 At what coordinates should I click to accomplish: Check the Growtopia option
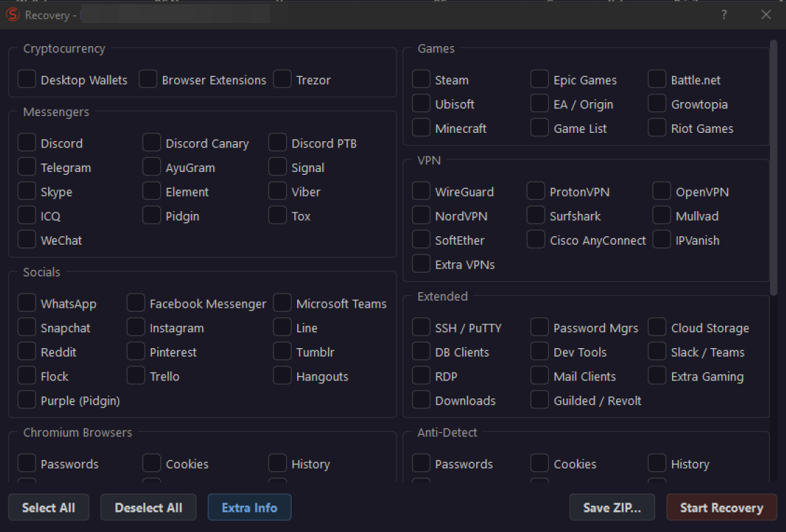[657, 103]
